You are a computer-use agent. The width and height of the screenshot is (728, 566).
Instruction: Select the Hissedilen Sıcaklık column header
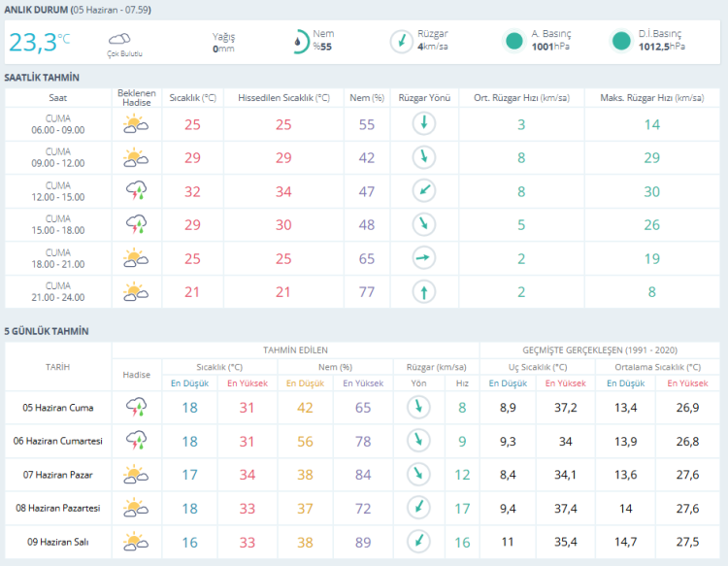coord(283,98)
